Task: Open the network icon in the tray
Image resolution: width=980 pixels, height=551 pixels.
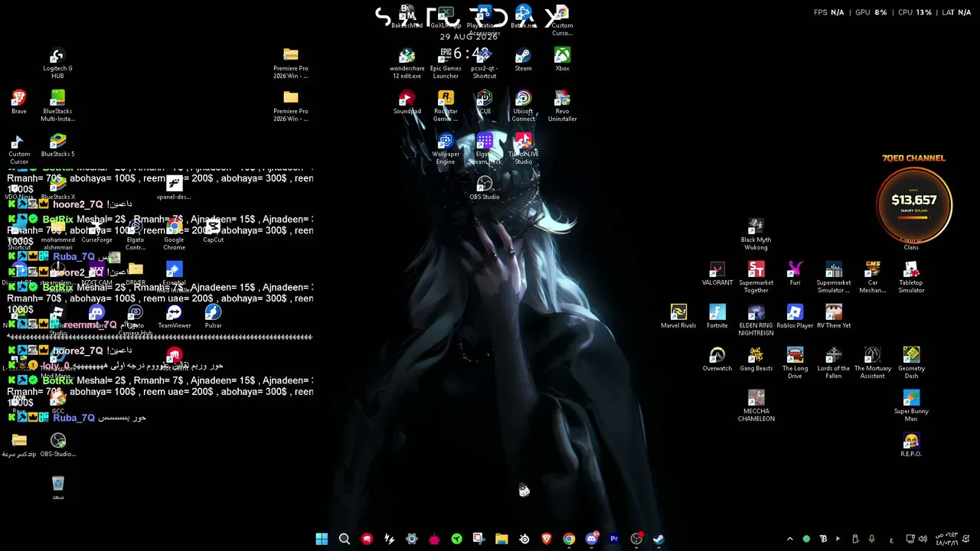Action: point(910,539)
